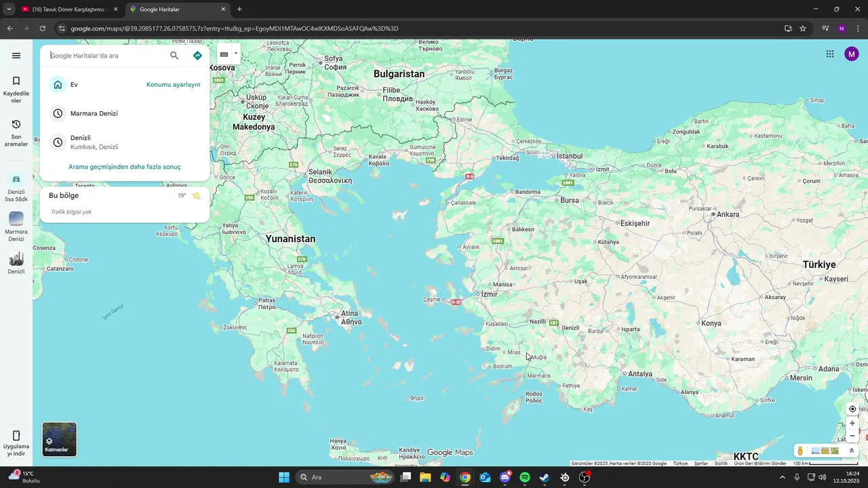Activate the Street View pegman
Viewport: 868px width, 488px height.
coord(801,451)
